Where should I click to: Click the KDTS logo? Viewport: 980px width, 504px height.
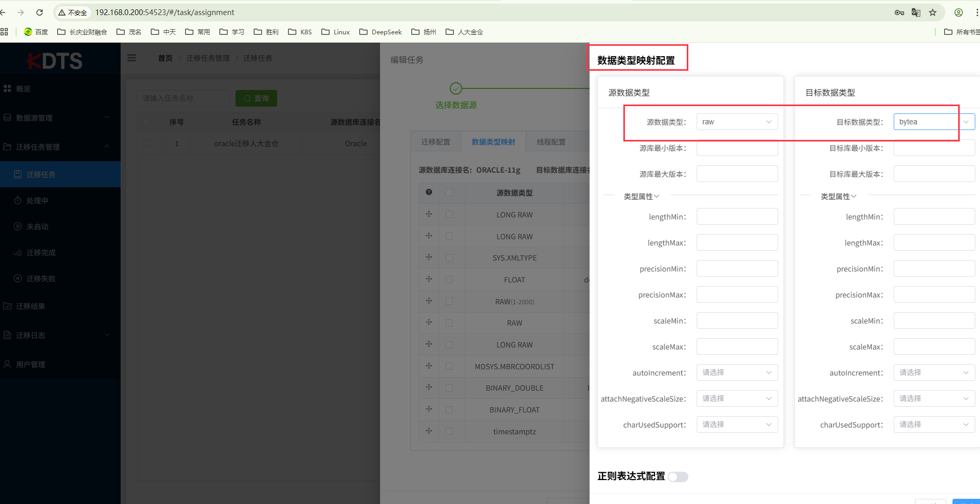(x=54, y=61)
